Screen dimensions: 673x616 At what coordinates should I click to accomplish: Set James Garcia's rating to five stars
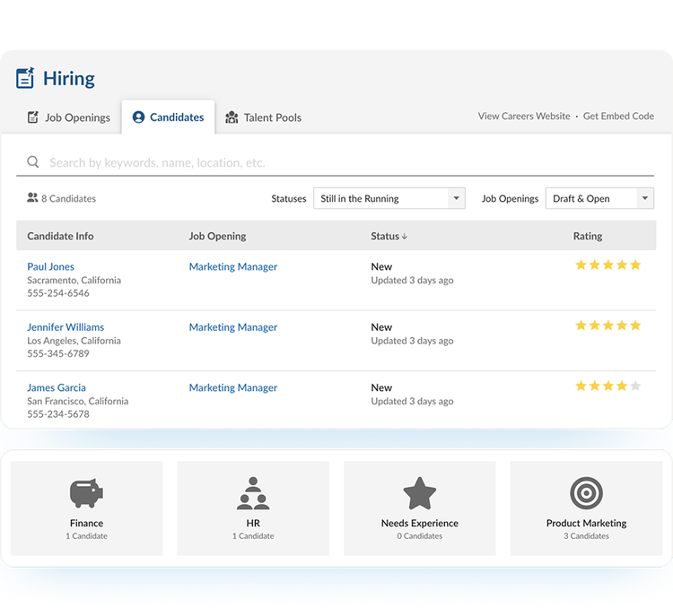click(635, 386)
